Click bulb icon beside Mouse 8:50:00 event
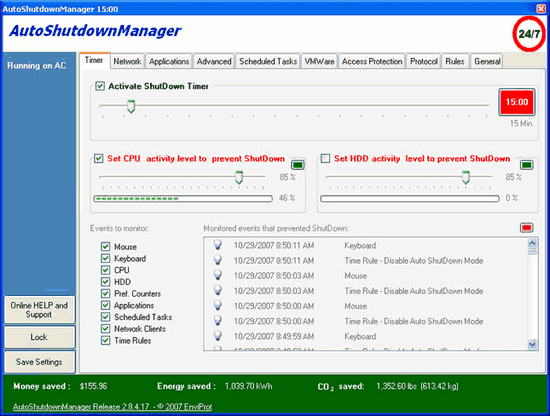The image size is (550, 416). (x=218, y=306)
